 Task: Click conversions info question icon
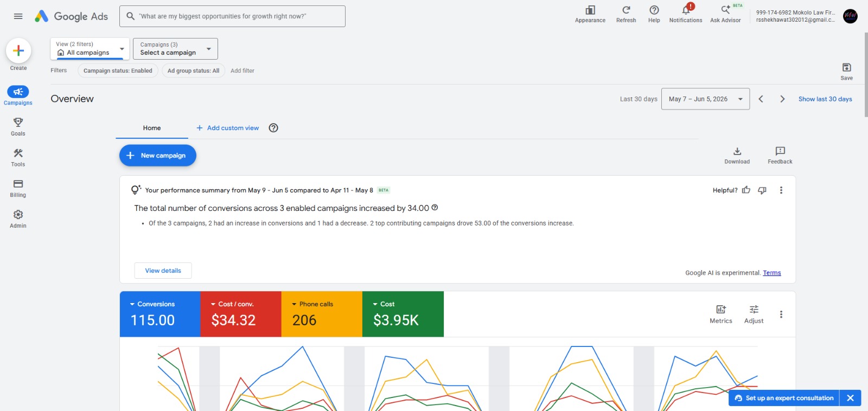(x=435, y=208)
